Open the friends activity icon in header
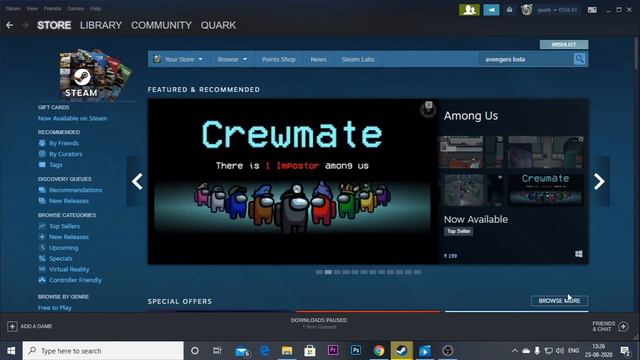The image size is (640, 360). (469, 10)
